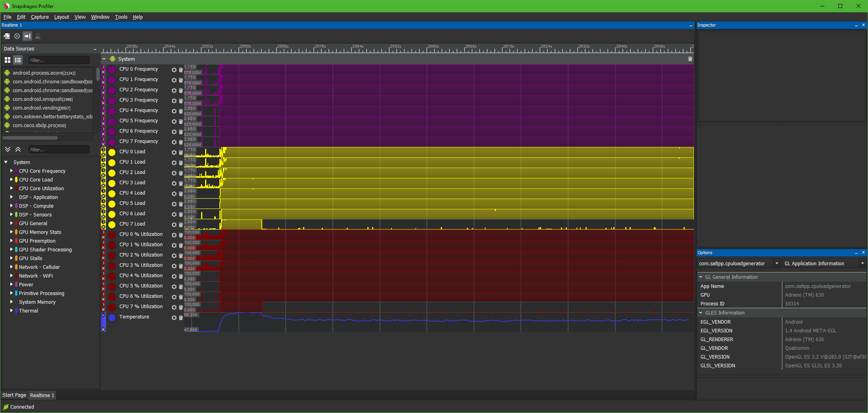Image resolution: width=868 pixels, height=413 pixels.
Task: Select DSP - Sensors tree item
Action: click(35, 214)
